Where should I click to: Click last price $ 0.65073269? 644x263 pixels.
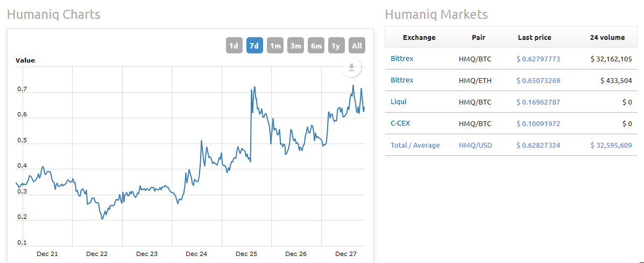point(538,81)
